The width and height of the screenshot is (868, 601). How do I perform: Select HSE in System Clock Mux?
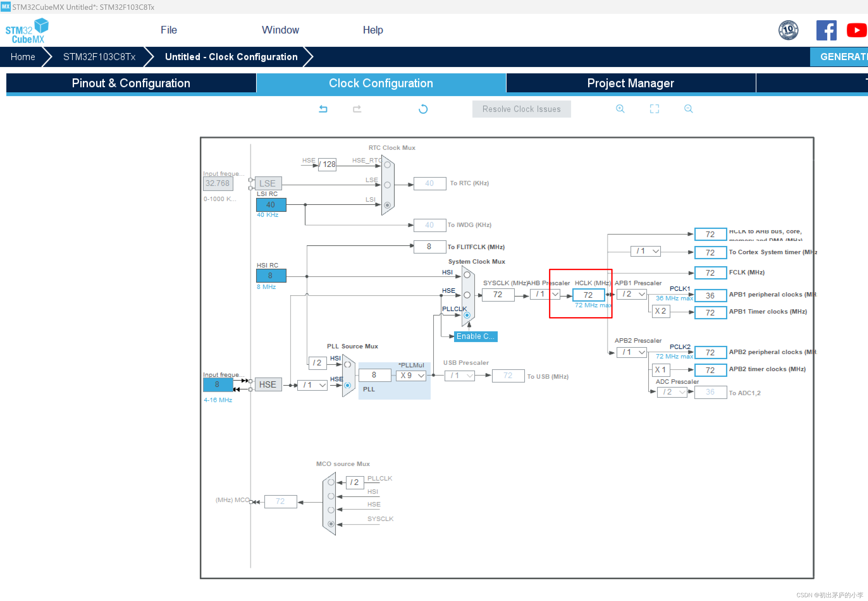(467, 295)
